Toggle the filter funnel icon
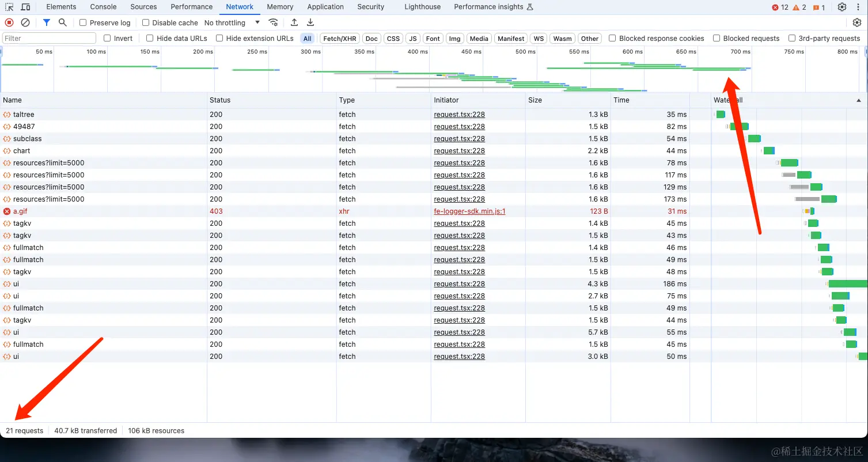Screen dimensions: 868x462 (x=47, y=22)
